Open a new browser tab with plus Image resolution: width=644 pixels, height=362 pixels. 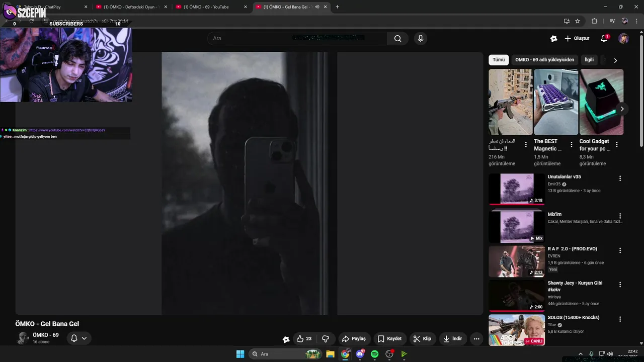[x=337, y=7]
